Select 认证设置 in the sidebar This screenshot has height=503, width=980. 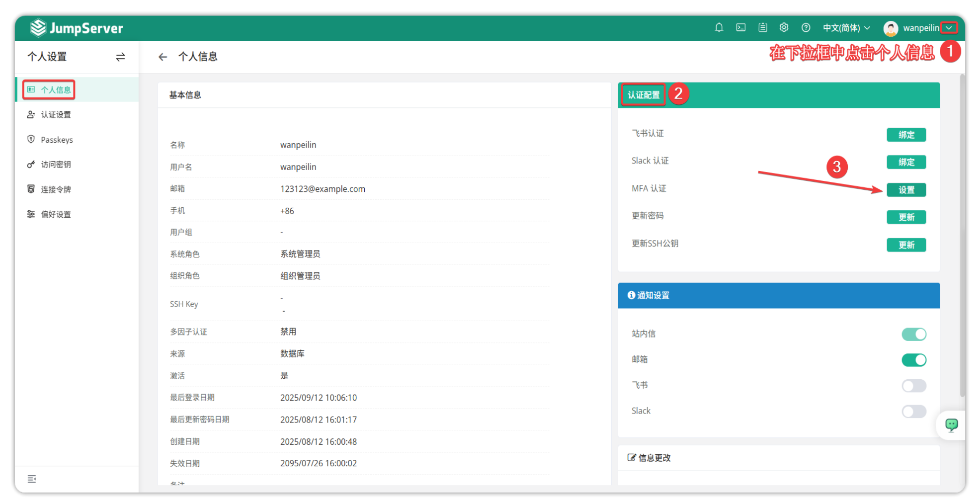point(56,115)
